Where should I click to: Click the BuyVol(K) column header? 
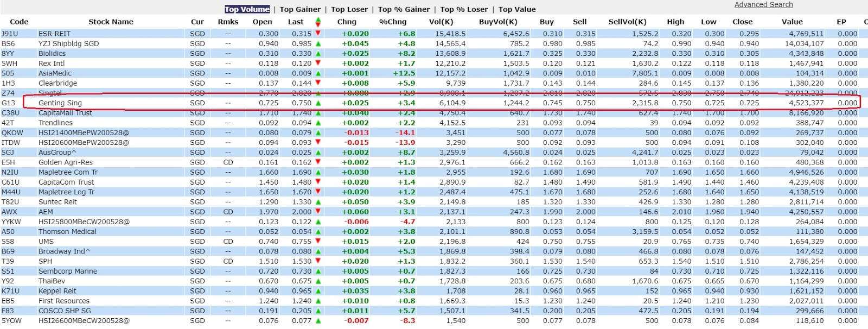point(498,22)
